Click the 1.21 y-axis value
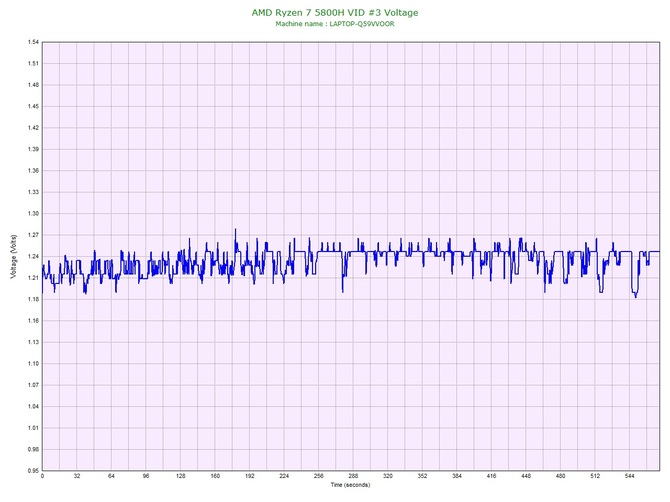Image resolution: width=670 pixels, height=502 pixels. click(33, 278)
